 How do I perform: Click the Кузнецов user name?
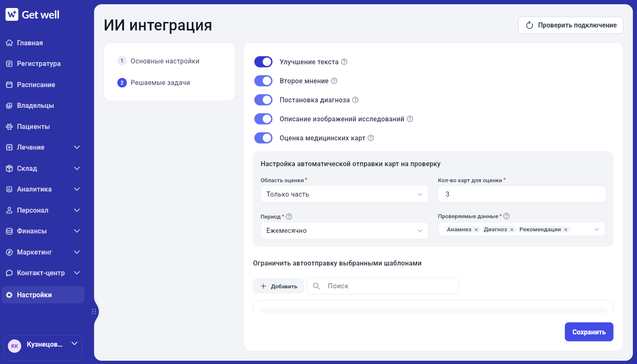(x=44, y=345)
